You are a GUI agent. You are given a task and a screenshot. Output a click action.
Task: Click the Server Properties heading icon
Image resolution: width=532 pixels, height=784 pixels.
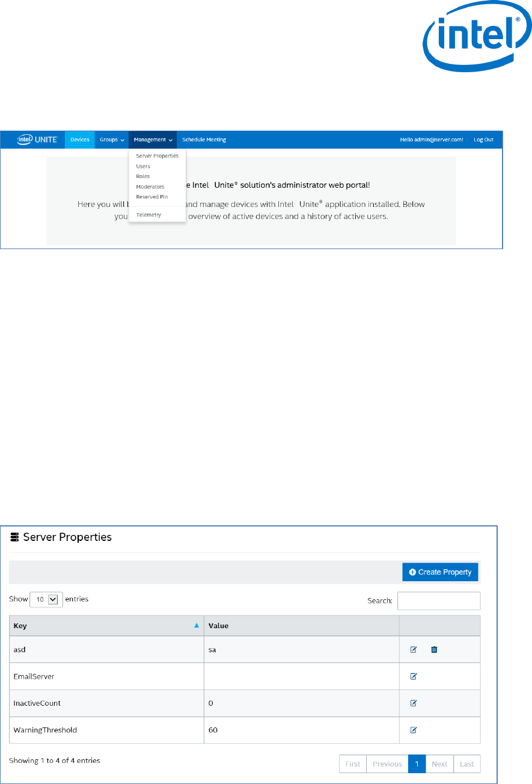[x=14, y=537]
